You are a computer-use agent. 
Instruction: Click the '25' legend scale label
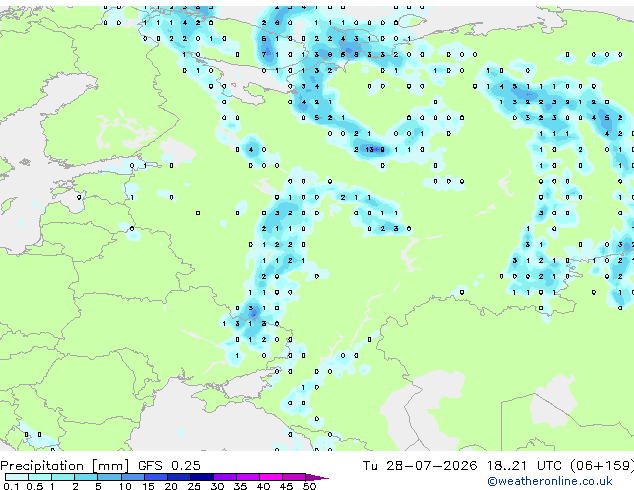point(194,486)
